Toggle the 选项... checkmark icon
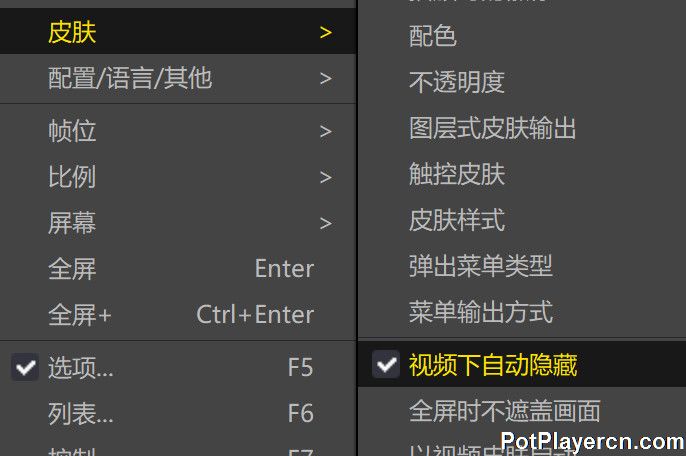The image size is (686, 456). (x=25, y=367)
